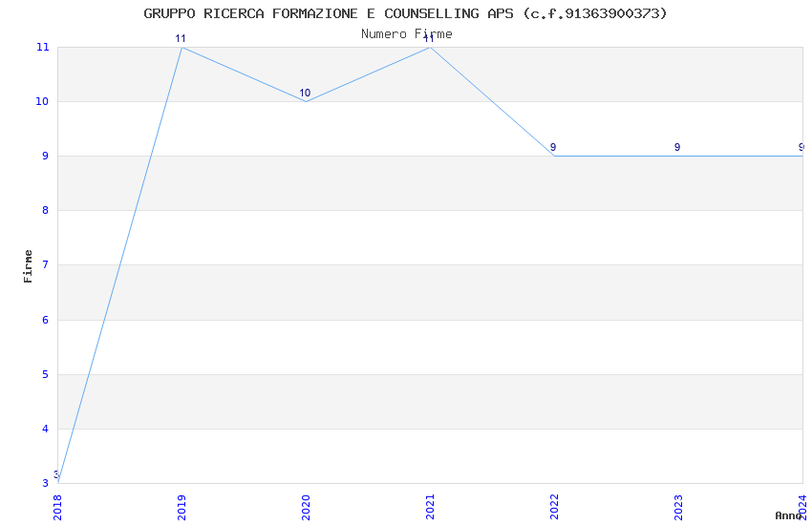The height and width of the screenshot is (525, 812).
Task: Click the y-axis tick label 7
Action: coord(46,264)
